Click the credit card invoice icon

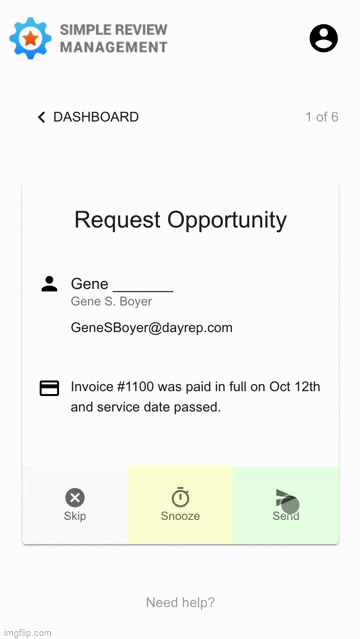click(49, 388)
